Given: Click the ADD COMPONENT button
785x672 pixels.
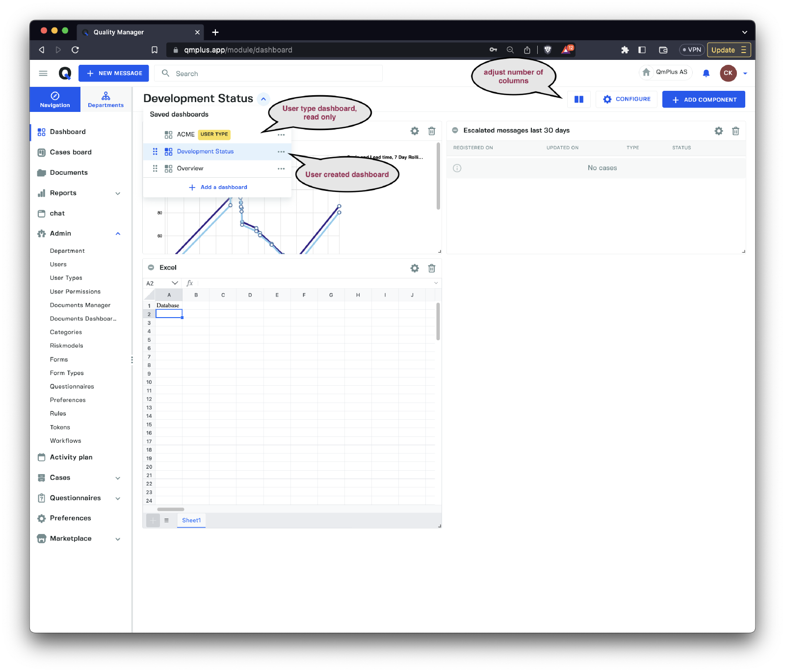Looking at the screenshot, I should (704, 99).
